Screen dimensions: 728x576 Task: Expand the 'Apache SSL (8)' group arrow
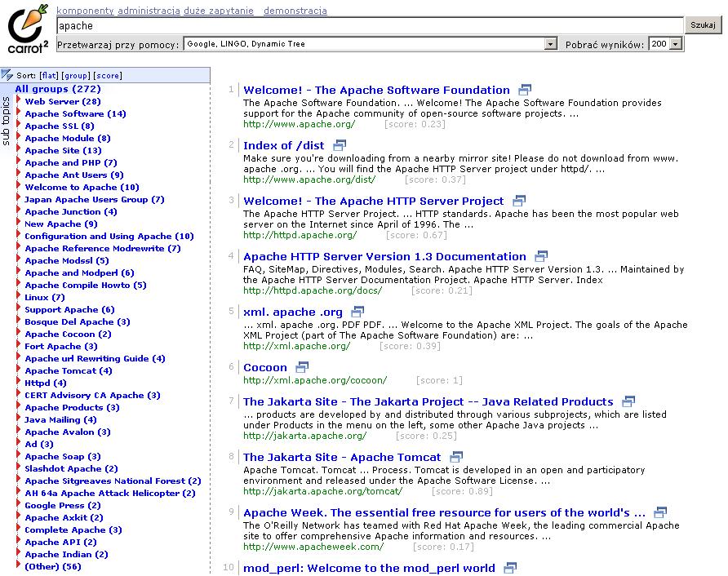click(19, 124)
